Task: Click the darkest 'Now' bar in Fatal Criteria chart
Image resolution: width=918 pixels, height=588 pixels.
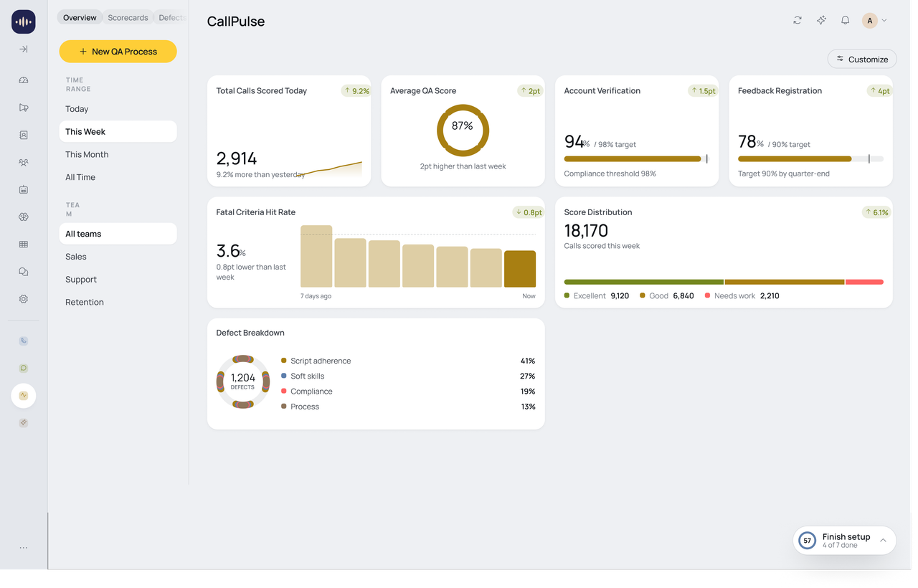Action: coord(520,269)
